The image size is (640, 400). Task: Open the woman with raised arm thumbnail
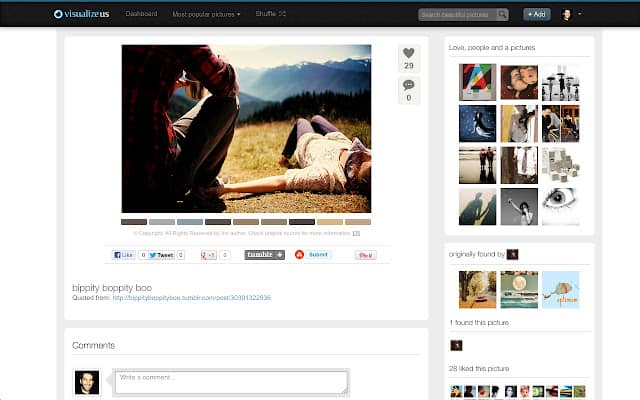(519, 207)
